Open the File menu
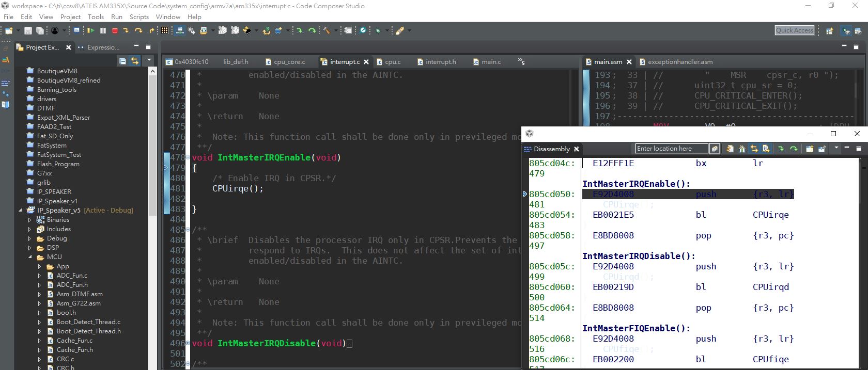Screen dimensions: 868x370 (8, 17)
